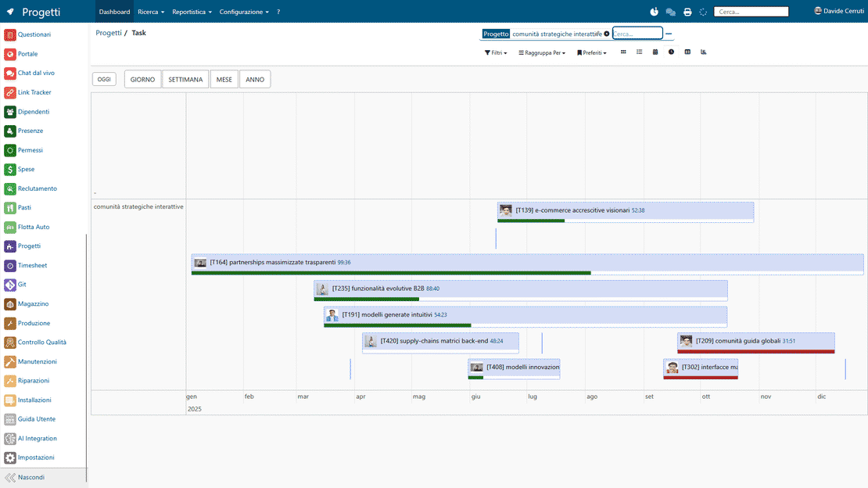The height and width of the screenshot is (488, 868).
Task: Open the Portale app icon
Action: (x=10, y=54)
